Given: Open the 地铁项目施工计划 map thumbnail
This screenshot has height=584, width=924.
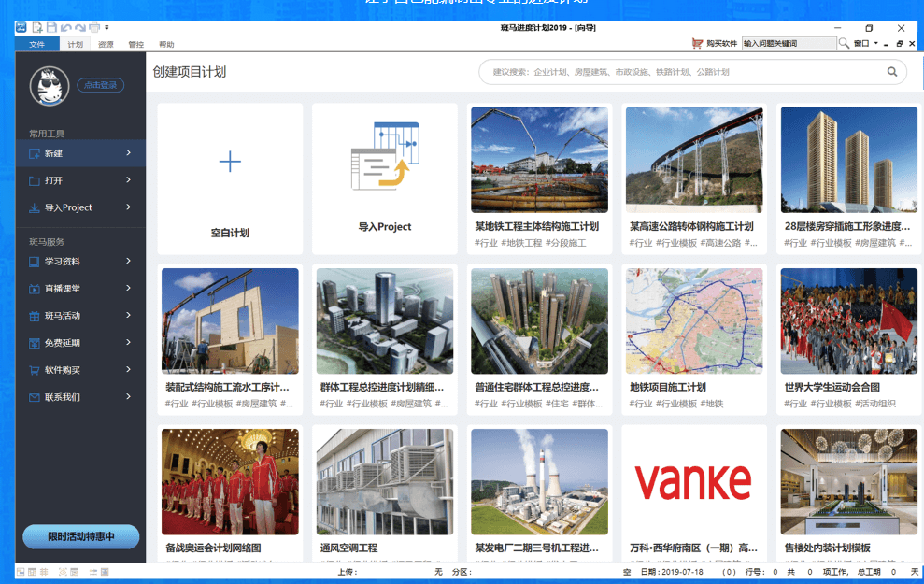Looking at the screenshot, I should pos(694,321).
